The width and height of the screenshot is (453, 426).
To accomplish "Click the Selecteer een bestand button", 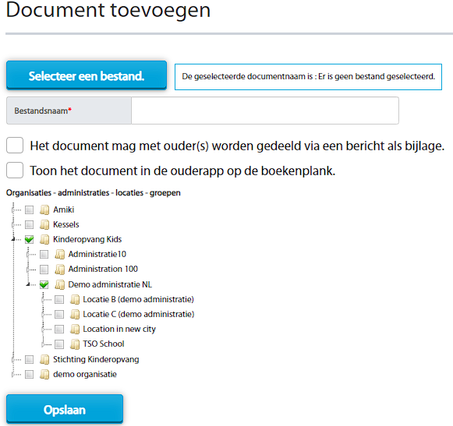I will tap(86, 75).
